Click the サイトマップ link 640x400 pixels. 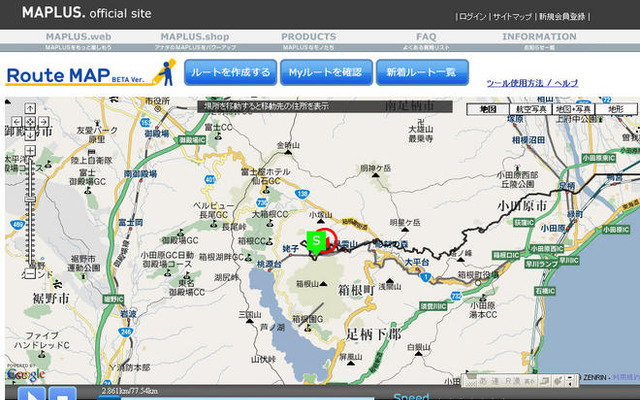point(512,17)
